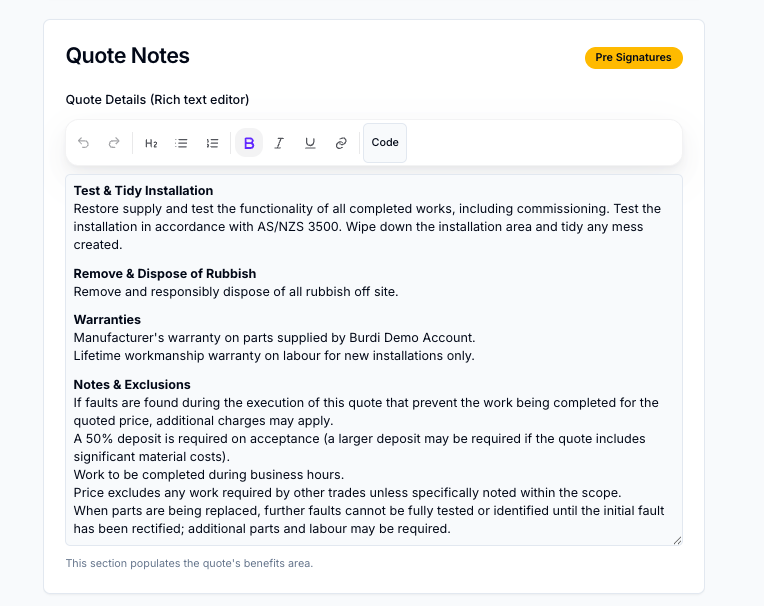Click the editor resize handle corner

pyautogui.click(x=677, y=540)
